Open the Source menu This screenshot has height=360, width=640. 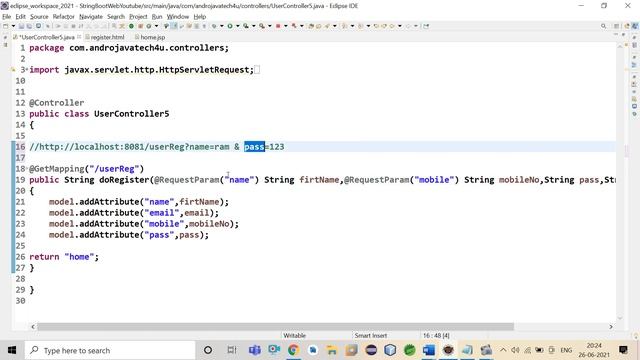[x=39, y=17]
